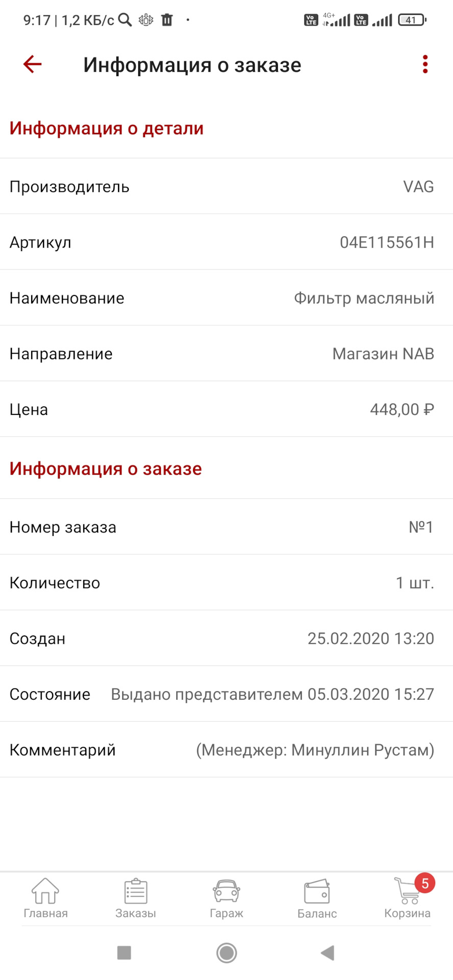Tap the Создан date 25.02.2020 13:20
This screenshot has width=453, height=980.
coord(370,638)
